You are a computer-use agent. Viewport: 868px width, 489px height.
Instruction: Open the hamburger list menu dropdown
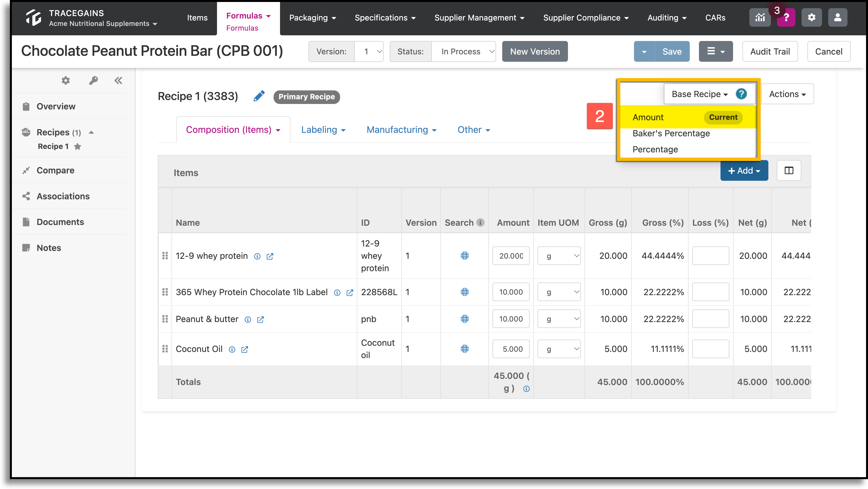coord(716,52)
